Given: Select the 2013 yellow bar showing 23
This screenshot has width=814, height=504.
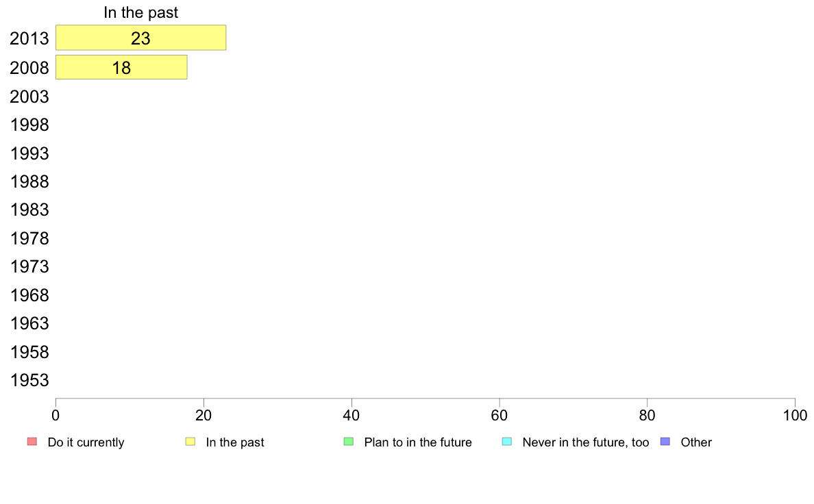Looking at the screenshot, I should pos(140,38).
